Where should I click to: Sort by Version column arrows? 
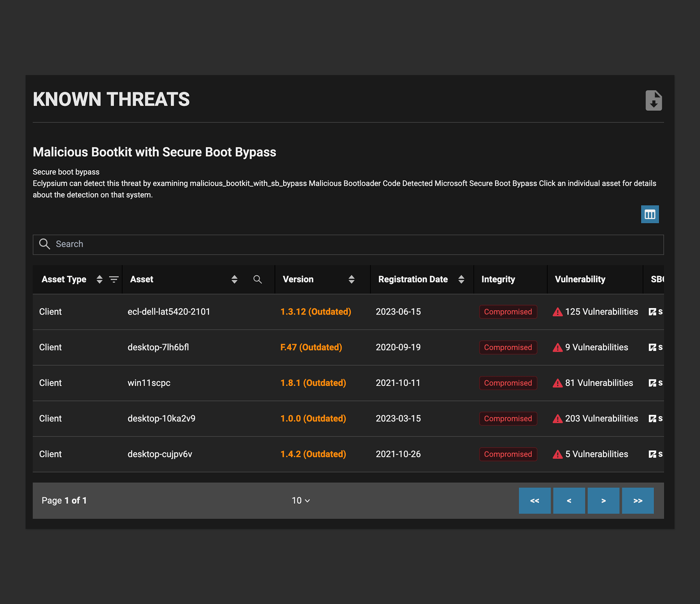[351, 279]
